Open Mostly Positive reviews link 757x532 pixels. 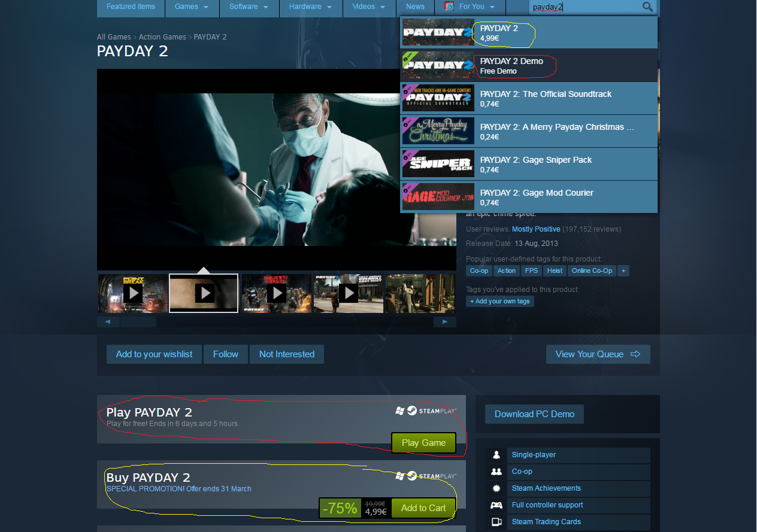coord(536,229)
